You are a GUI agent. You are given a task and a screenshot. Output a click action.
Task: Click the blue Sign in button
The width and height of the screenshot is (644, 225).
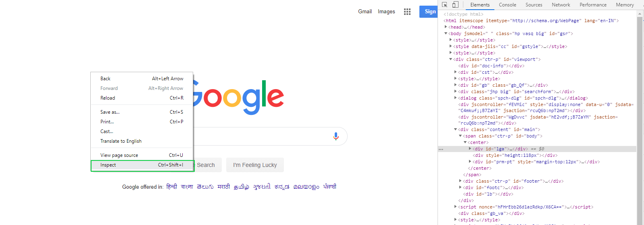pos(429,12)
